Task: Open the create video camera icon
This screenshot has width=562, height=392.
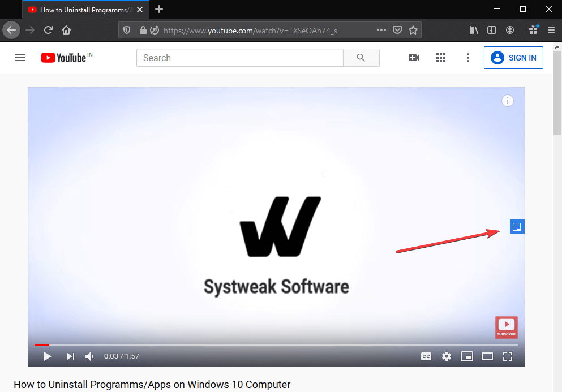Action: coord(414,58)
